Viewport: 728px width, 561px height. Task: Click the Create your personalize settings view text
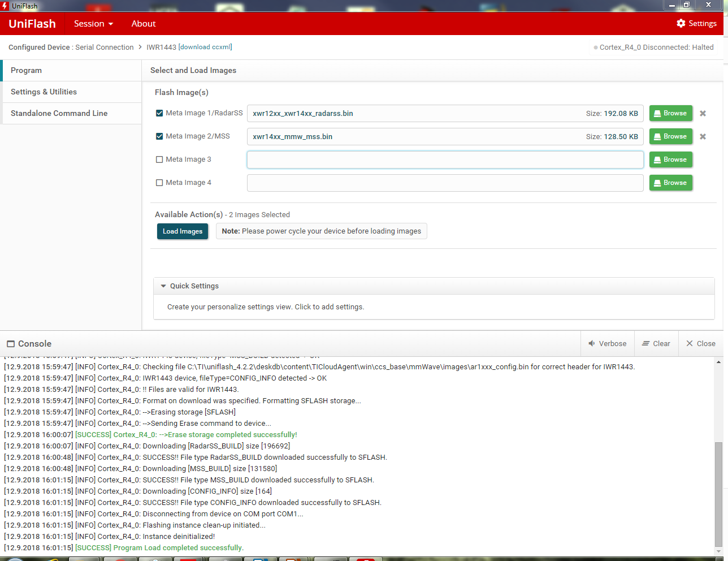pyautogui.click(x=266, y=307)
